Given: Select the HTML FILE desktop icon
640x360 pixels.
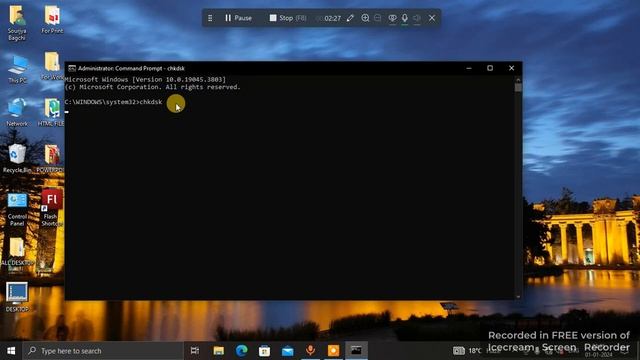Looking at the screenshot, I should [51, 112].
